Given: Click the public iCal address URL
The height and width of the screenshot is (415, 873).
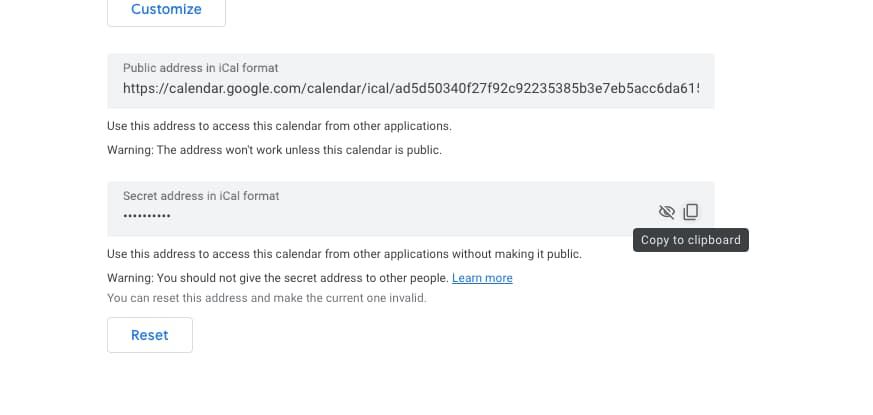Looking at the screenshot, I should pos(410,88).
